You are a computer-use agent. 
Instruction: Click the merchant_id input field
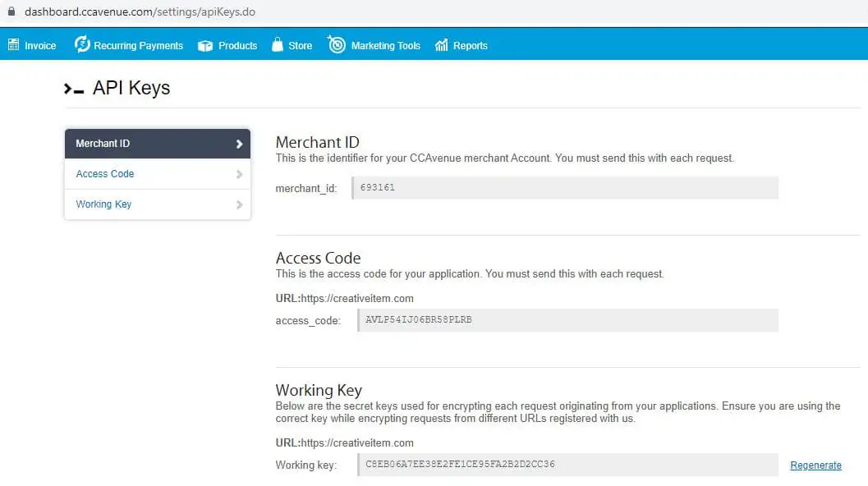click(565, 188)
